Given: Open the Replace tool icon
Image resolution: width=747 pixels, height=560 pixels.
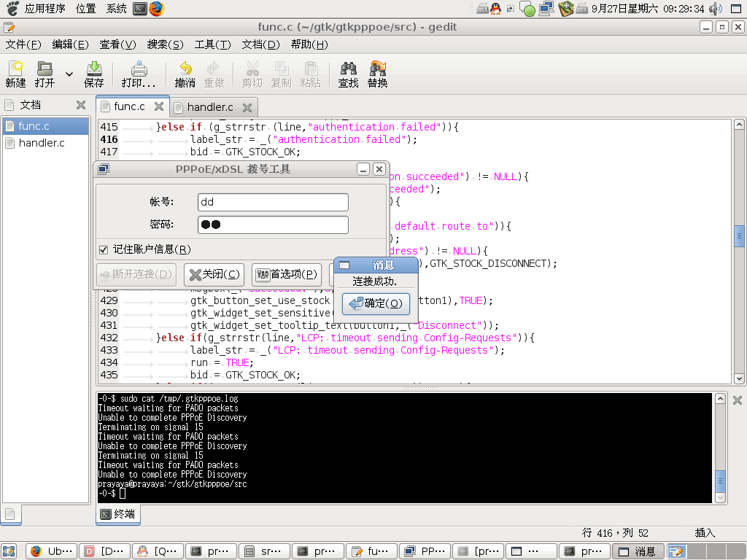Looking at the screenshot, I should 377,74.
